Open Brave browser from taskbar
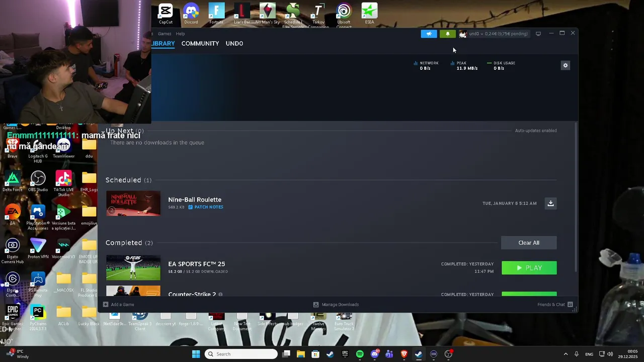 tap(404, 354)
